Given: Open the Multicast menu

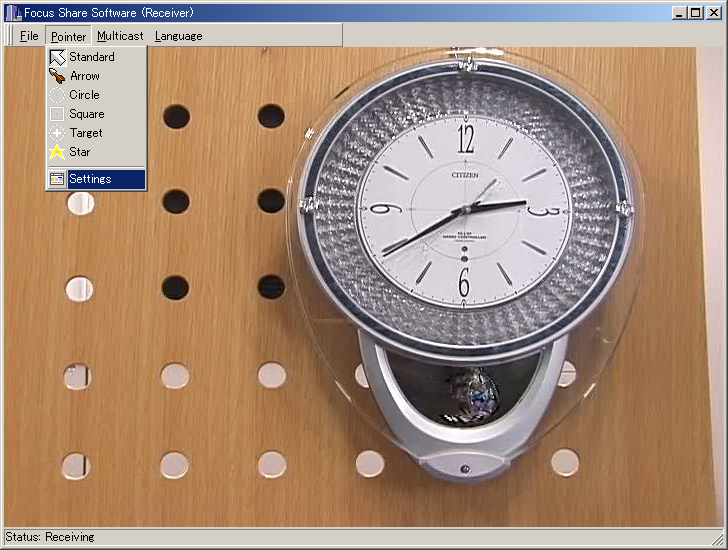Looking at the screenshot, I should coord(120,36).
